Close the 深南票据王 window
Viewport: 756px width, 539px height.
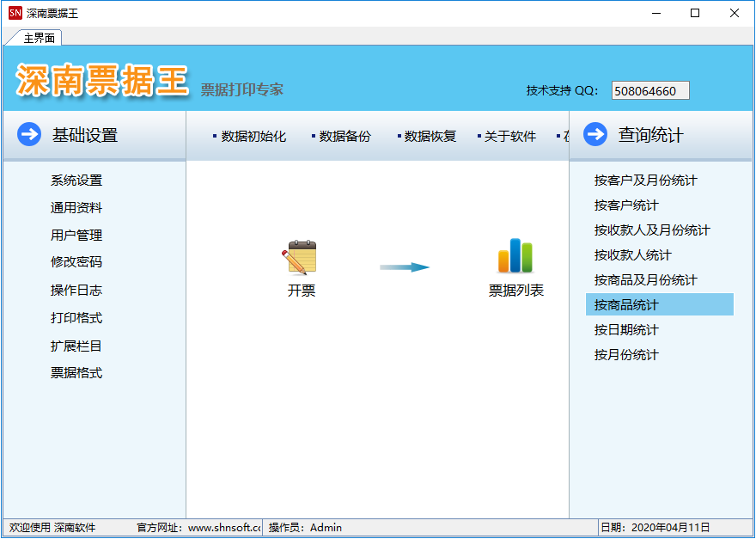(x=735, y=13)
